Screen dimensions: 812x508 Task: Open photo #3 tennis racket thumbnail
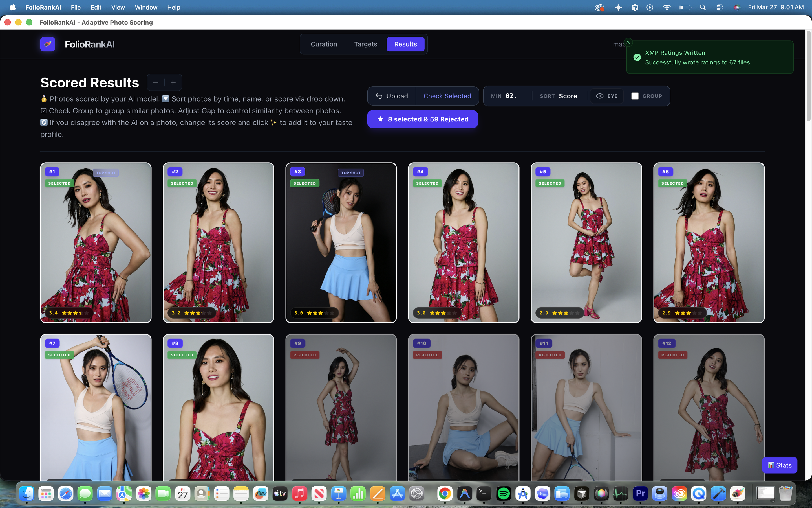tap(341, 243)
